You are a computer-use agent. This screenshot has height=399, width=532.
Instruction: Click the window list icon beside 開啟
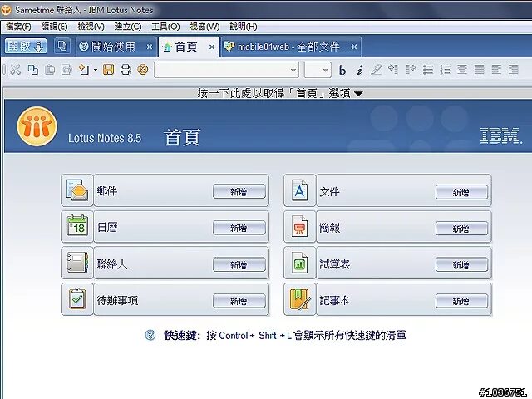(62, 46)
